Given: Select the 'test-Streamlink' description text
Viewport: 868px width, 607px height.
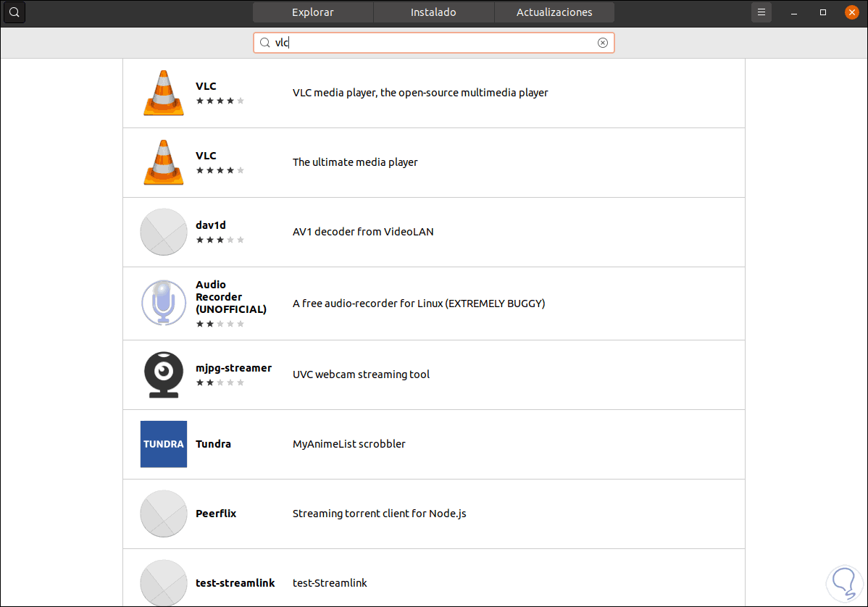Looking at the screenshot, I should click(330, 582).
